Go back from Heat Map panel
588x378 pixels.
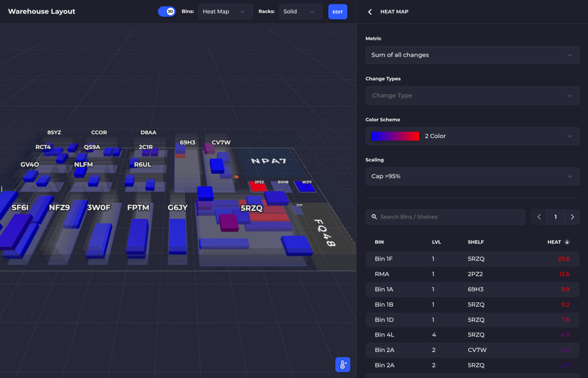[x=370, y=11]
